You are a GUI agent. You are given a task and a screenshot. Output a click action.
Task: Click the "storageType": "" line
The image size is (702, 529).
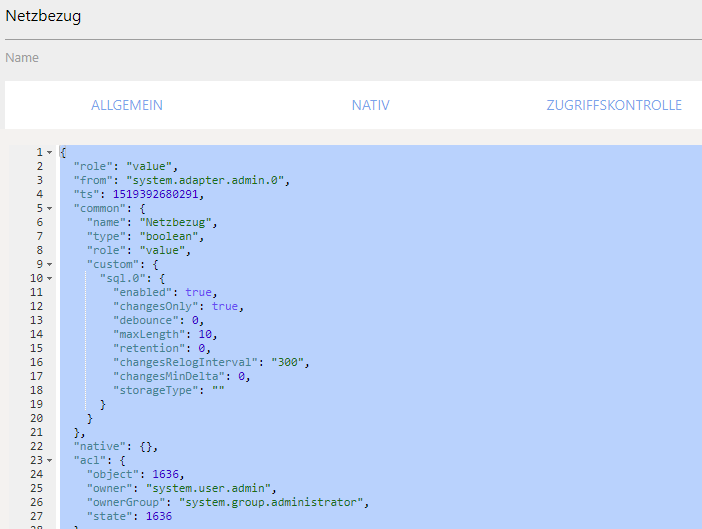[169, 390]
